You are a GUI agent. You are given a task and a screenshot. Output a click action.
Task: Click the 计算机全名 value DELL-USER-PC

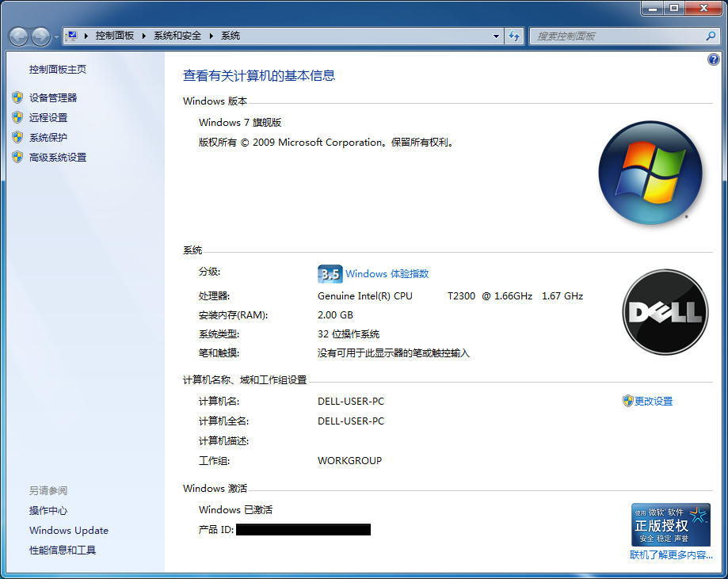tap(351, 421)
